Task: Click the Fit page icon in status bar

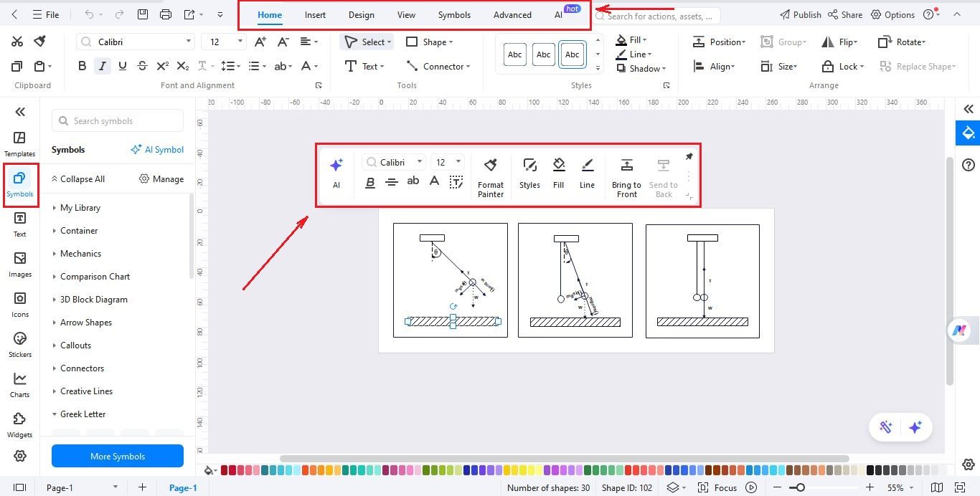Action: (960, 487)
